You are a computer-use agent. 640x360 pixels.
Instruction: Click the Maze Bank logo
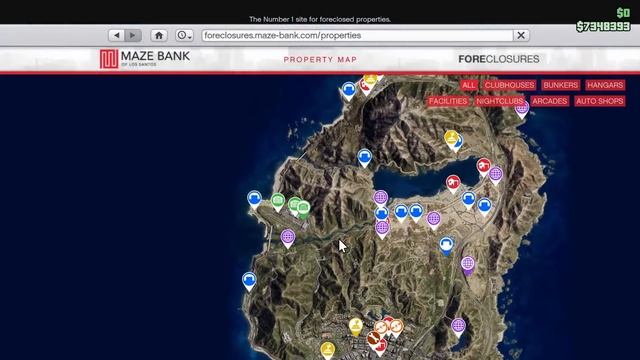coord(145,59)
